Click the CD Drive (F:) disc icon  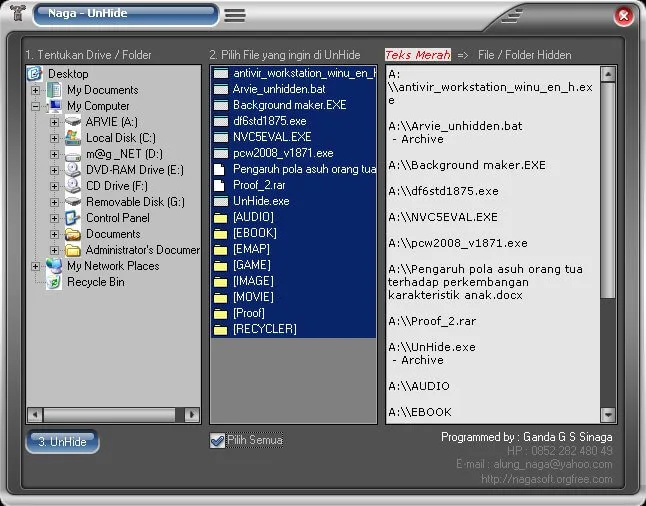pyautogui.click(x=73, y=186)
